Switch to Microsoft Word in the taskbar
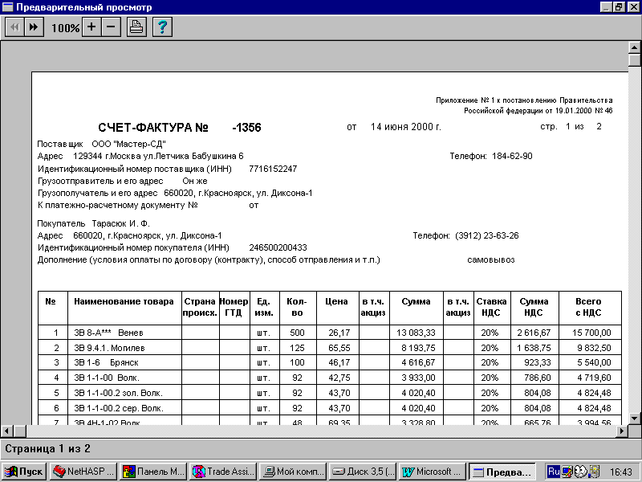This screenshot has height=482, width=642. click(x=433, y=472)
